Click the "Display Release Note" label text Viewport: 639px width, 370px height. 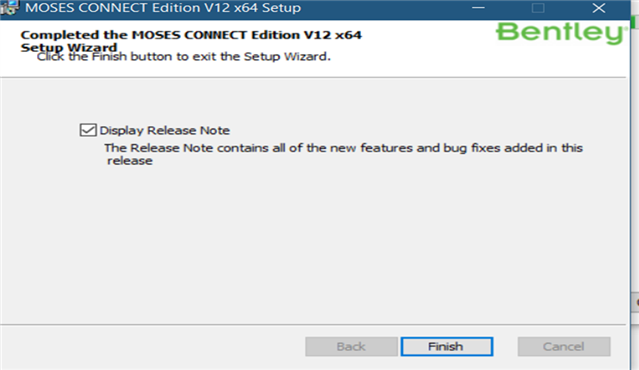point(165,130)
